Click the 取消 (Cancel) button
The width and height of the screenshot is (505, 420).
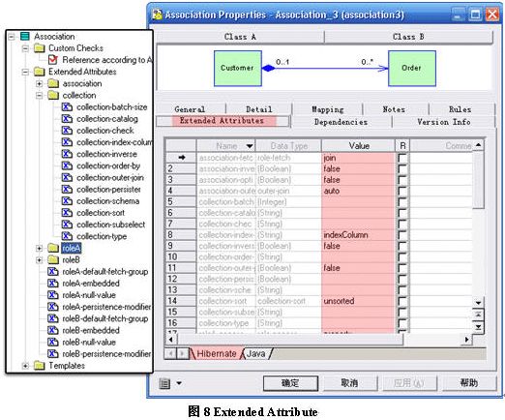(x=350, y=383)
